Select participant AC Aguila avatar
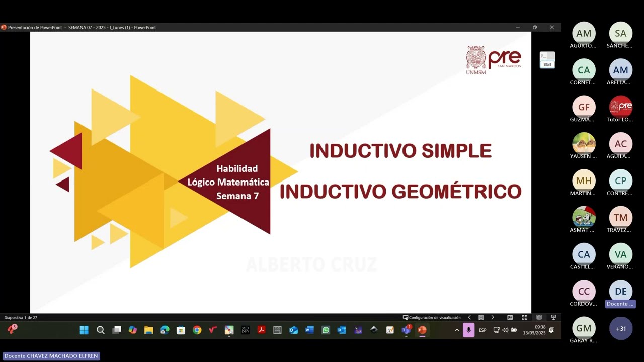The image size is (644, 362). [620, 144]
